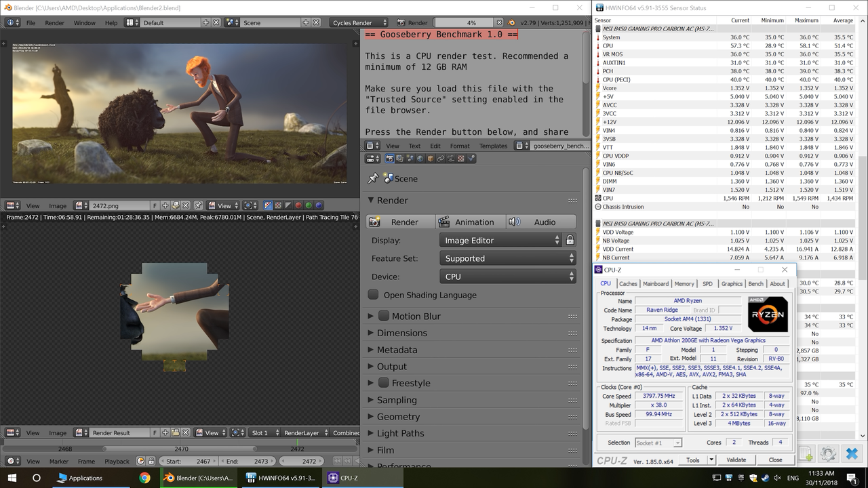868x488 pixels.
Task: Click the Tools button in CPU-Z
Action: 692,460
